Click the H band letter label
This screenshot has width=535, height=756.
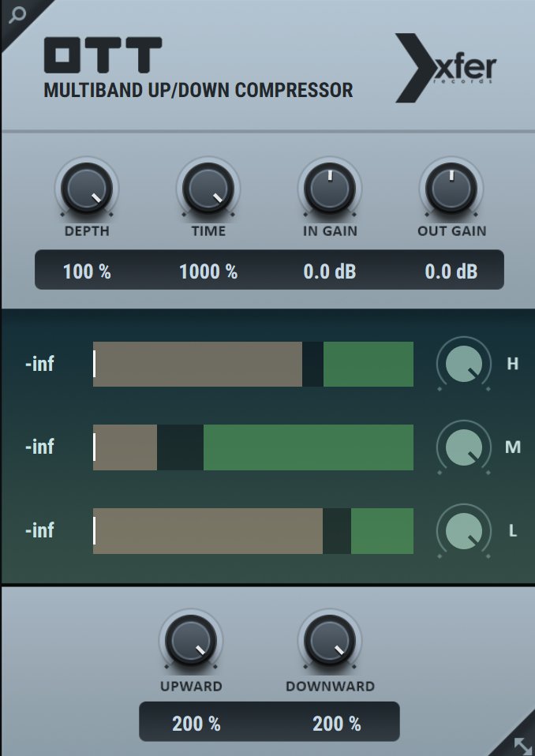[513, 364]
